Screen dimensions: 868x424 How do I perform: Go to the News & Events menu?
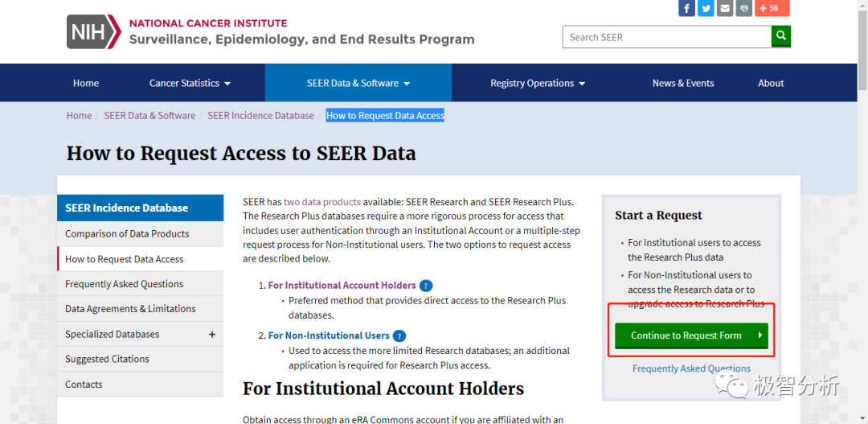pos(683,83)
